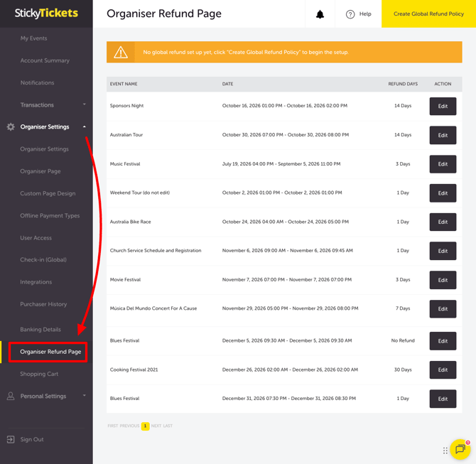Open Banking Details
This screenshot has width=476, height=464.
40,330
